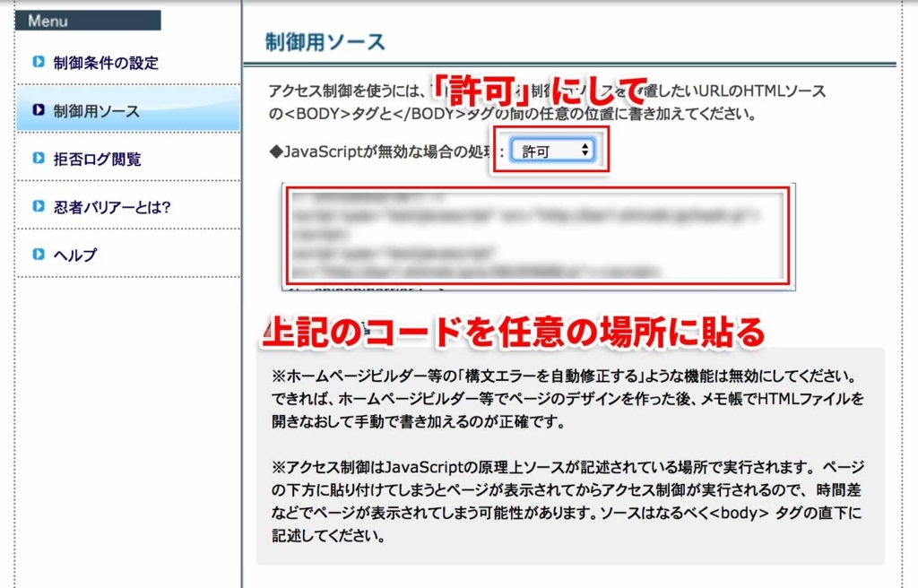918x588 pixels.
Task: Click the 制御用ソース page heading
Action: 325,42
